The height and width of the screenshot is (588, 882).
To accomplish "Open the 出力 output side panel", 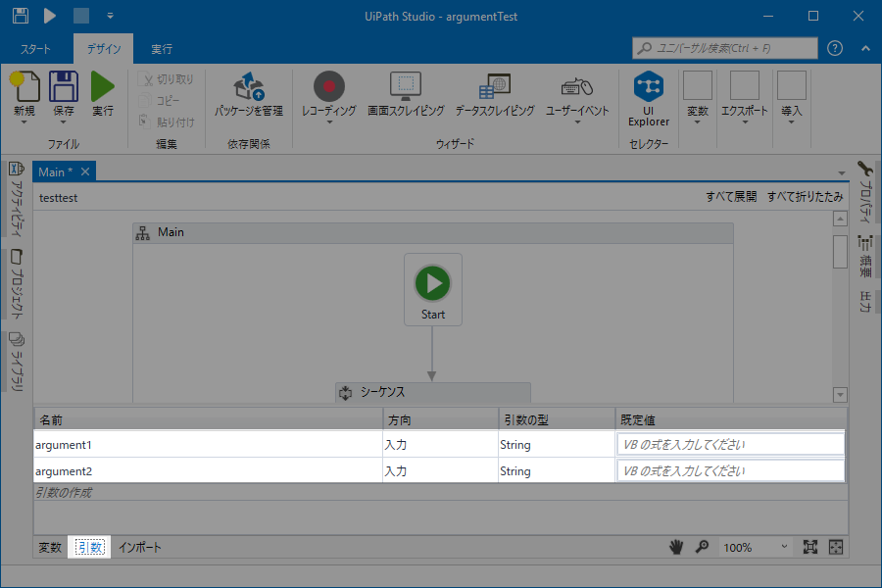I will (865, 301).
